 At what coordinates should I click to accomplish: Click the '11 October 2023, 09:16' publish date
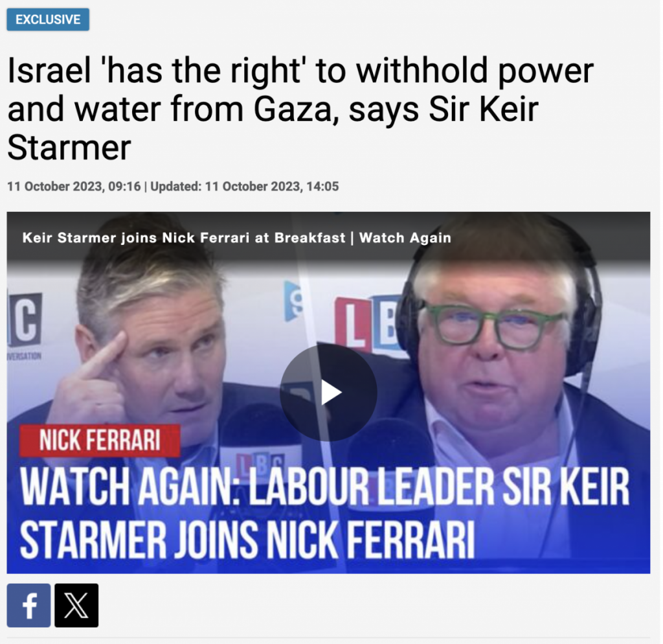74,186
